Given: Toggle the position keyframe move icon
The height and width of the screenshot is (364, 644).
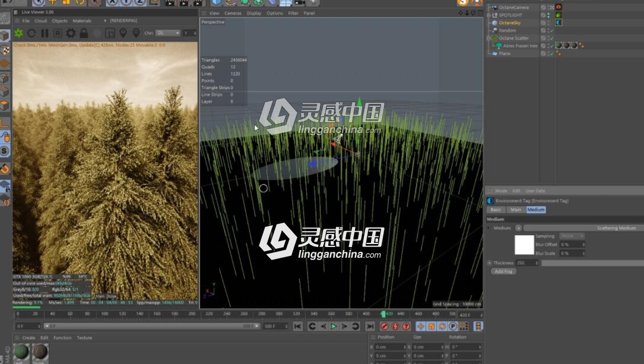Looking at the screenshot, I should [x=421, y=326].
